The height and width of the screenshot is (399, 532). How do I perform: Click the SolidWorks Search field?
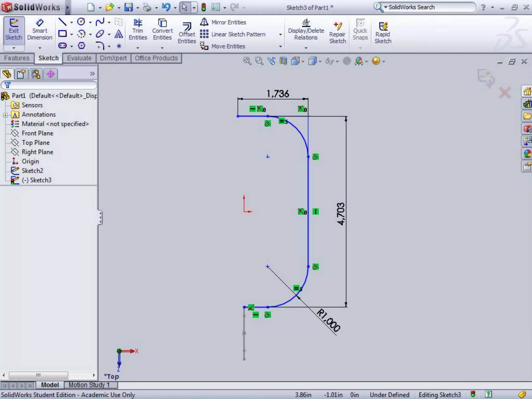(429, 7)
